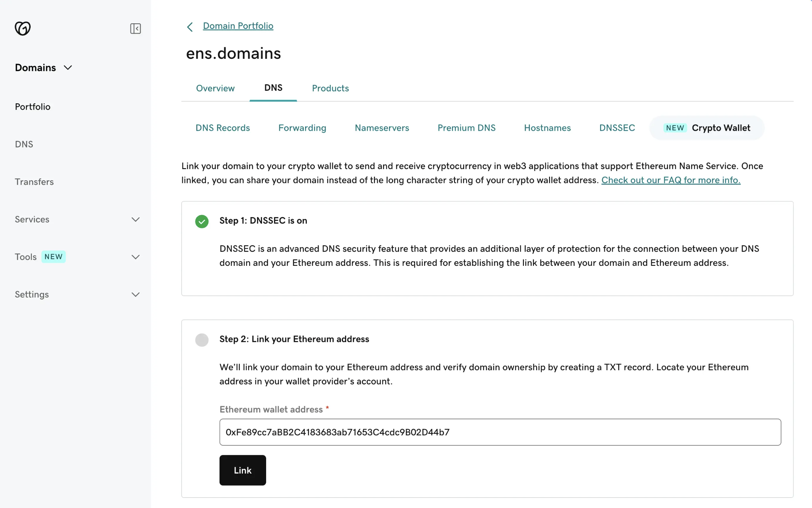The image size is (812, 508).
Task: Expand the Tools section chevron
Action: (x=135, y=257)
